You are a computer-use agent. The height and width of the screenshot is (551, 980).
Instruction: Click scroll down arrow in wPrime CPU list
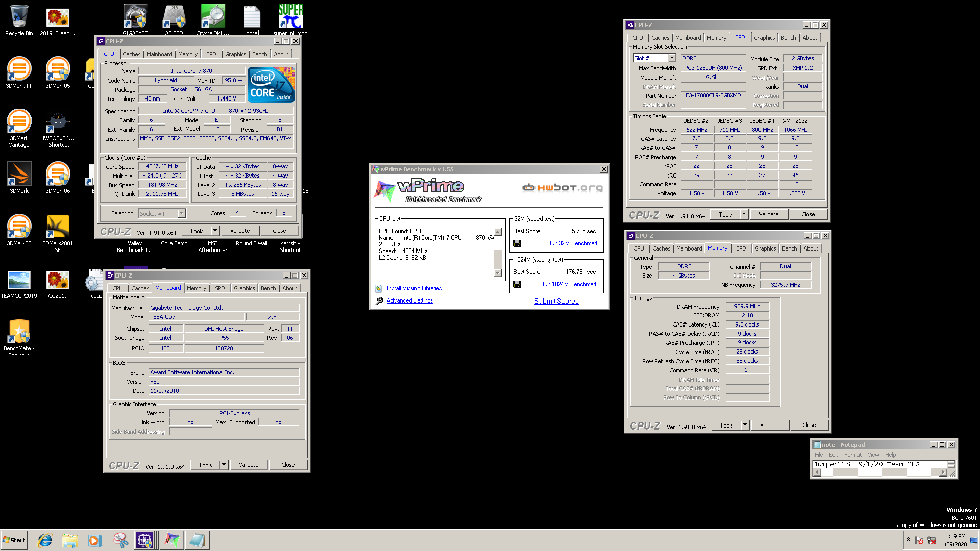tap(498, 273)
